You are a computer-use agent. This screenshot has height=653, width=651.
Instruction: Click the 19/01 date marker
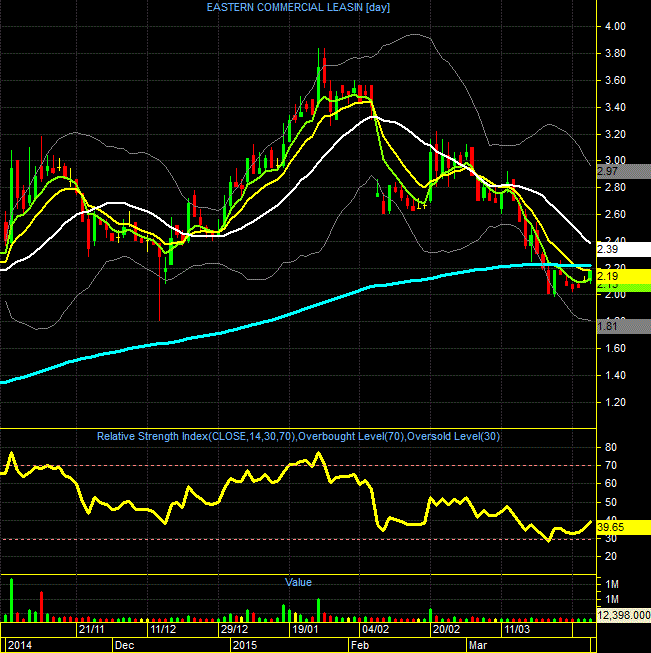[305, 629]
